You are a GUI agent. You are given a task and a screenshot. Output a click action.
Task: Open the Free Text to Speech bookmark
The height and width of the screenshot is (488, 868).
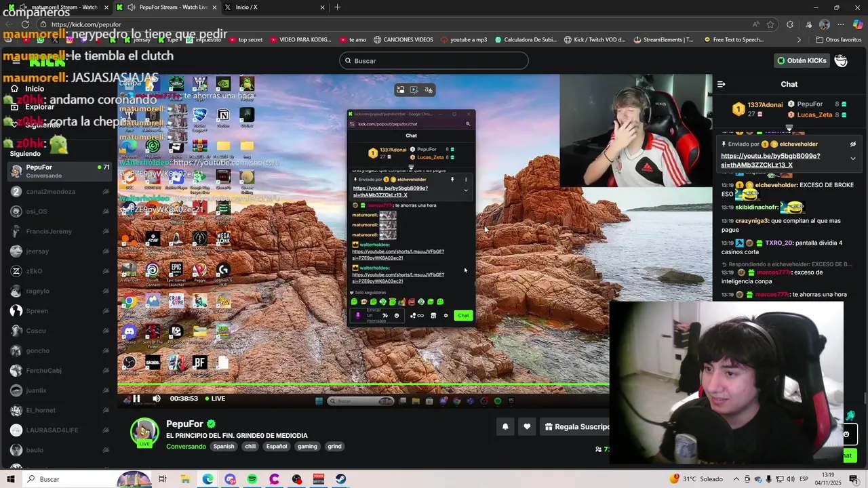pyautogui.click(x=734, y=40)
